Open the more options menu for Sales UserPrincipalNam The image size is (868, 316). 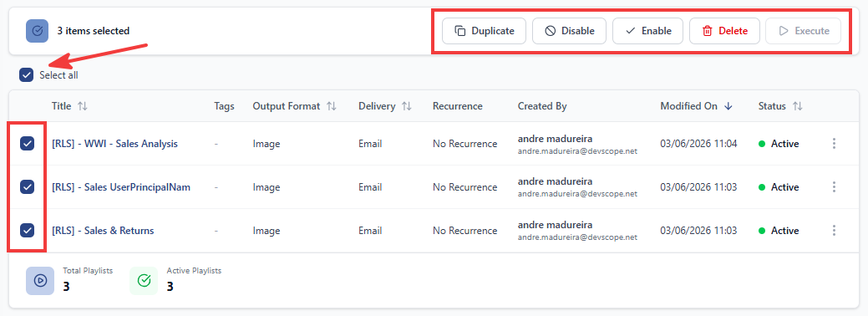[x=834, y=186]
